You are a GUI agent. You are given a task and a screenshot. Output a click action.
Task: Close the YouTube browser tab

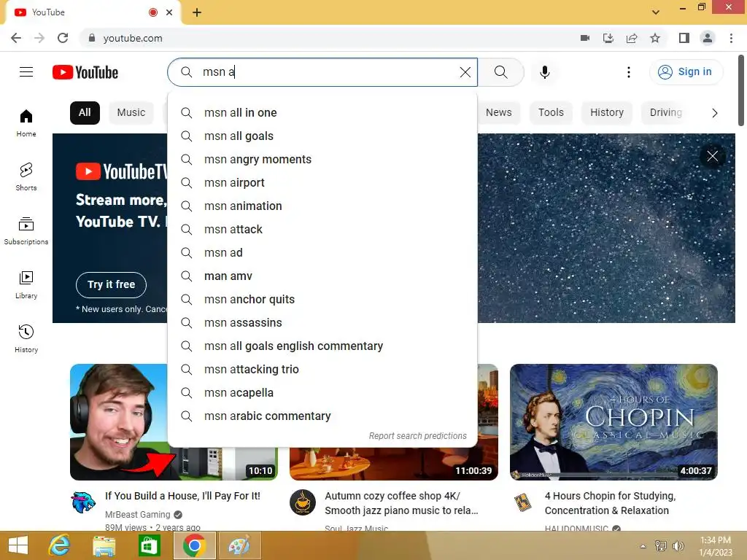169,12
